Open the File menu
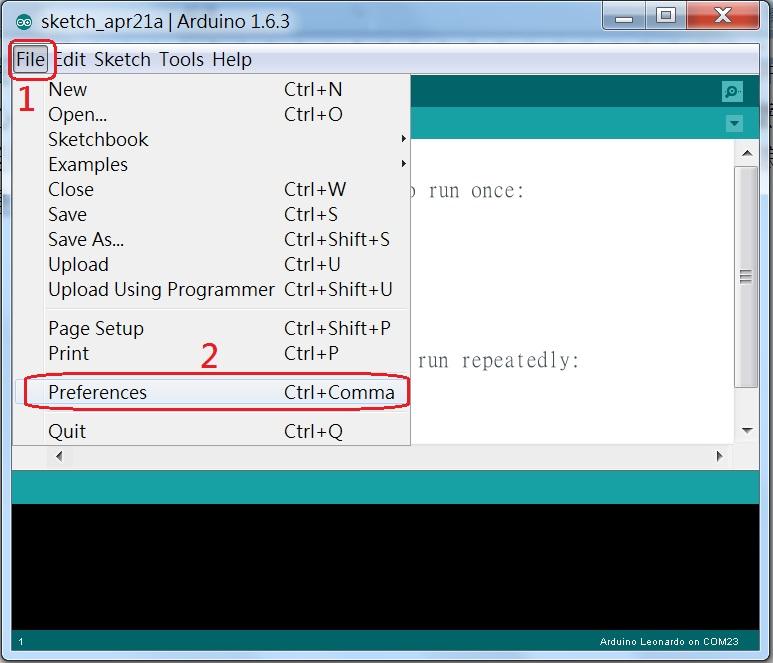Image resolution: width=773 pixels, height=663 pixels. (31, 60)
